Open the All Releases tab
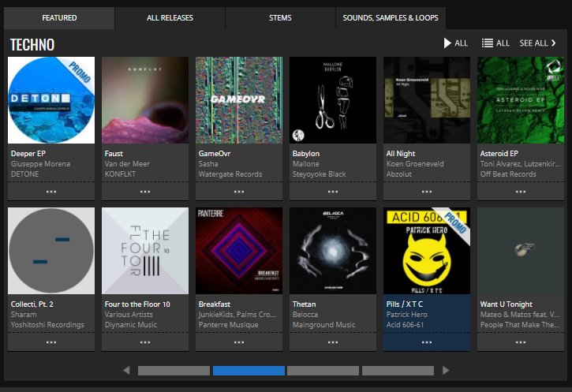The image size is (572, 392). pyautogui.click(x=170, y=18)
